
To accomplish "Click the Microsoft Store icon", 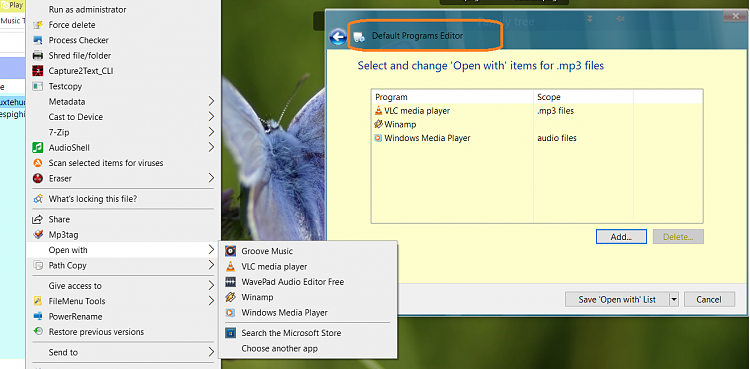I will click(x=231, y=333).
